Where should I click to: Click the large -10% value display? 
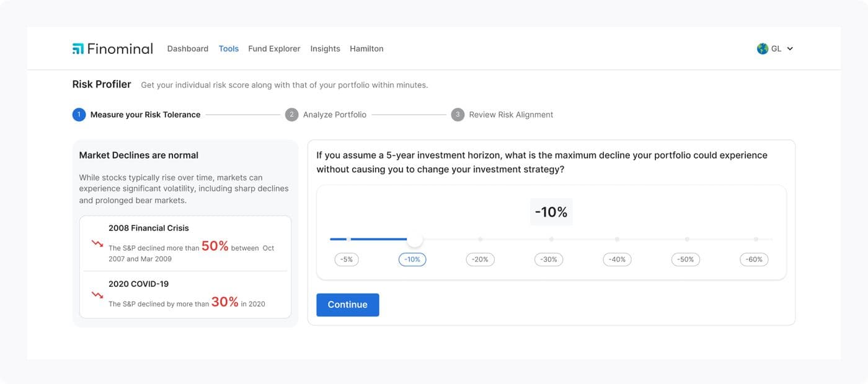551,212
